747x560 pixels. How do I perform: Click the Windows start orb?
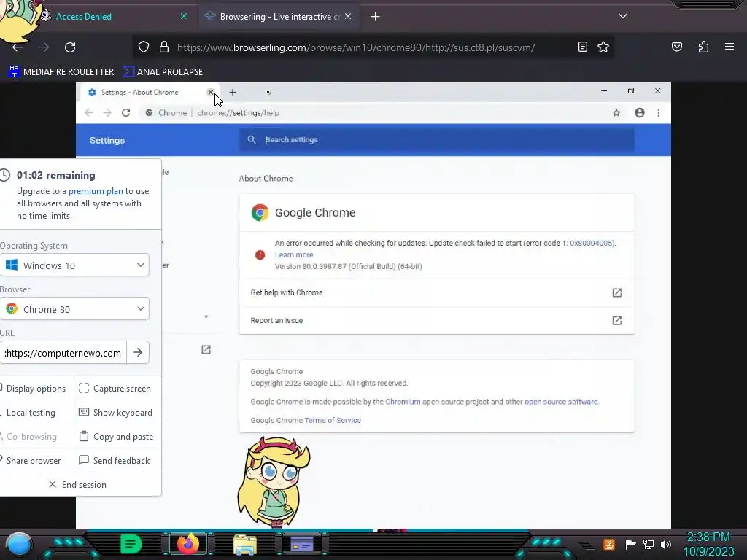click(19, 544)
